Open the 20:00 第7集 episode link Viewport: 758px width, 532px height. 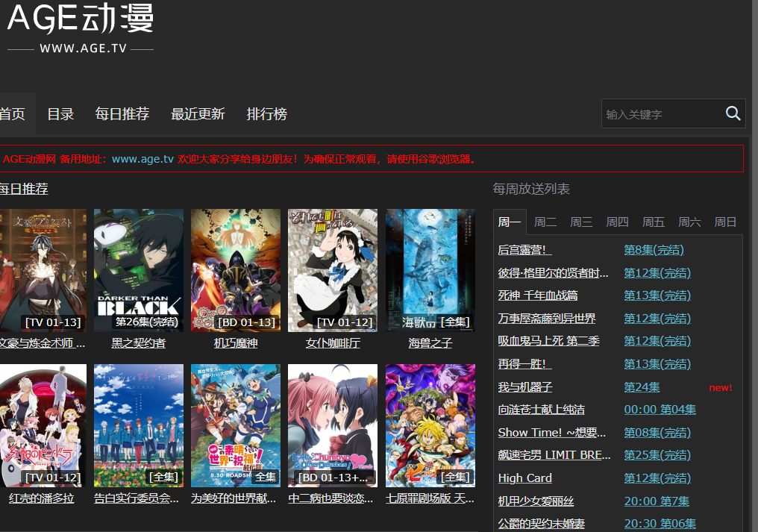pyautogui.click(x=657, y=501)
